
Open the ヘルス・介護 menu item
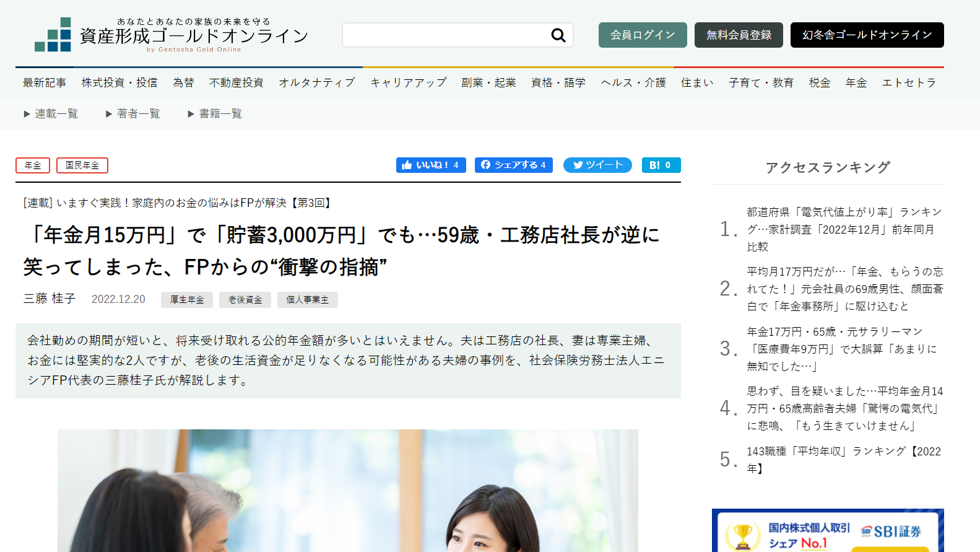[x=633, y=82]
